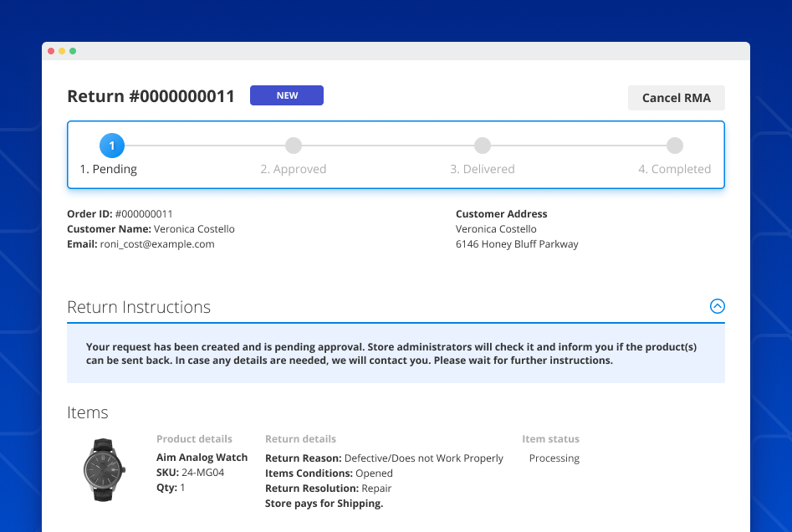Click the Approved step circle
The height and width of the screenshot is (532, 792).
click(293, 146)
